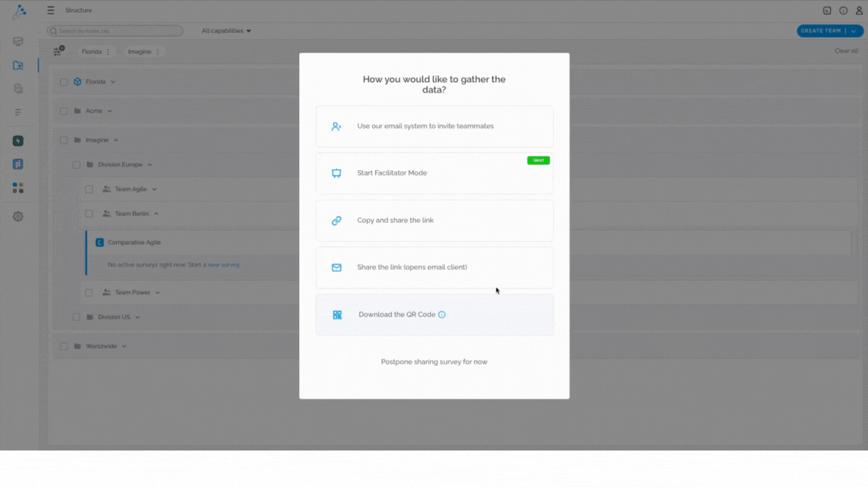Click the user profile icon
The height and width of the screenshot is (488, 868).
tap(859, 10)
